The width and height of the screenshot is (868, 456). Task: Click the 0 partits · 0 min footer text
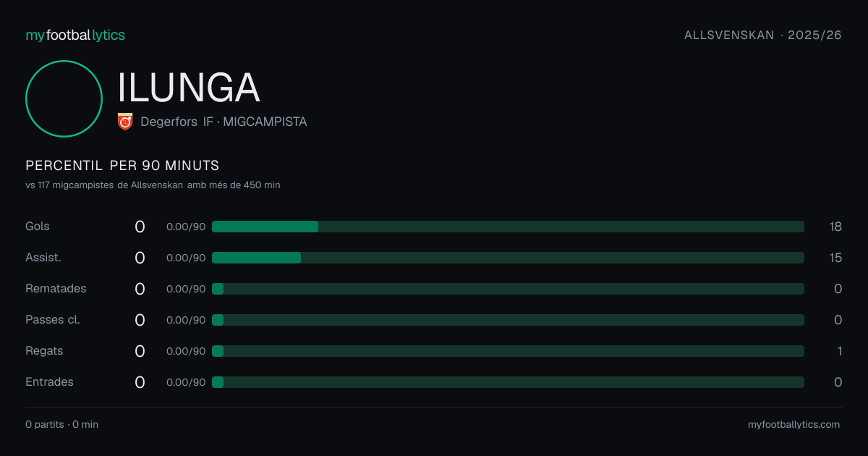pyautogui.click(x=61, y=425)
